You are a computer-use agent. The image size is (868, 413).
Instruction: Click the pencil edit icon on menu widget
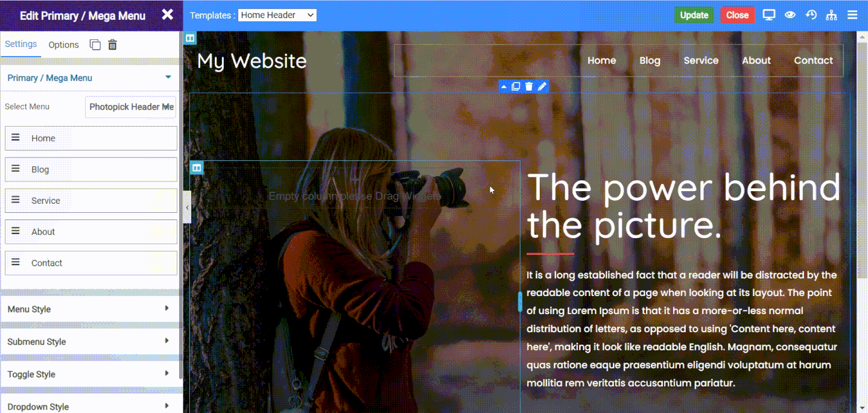542,86
